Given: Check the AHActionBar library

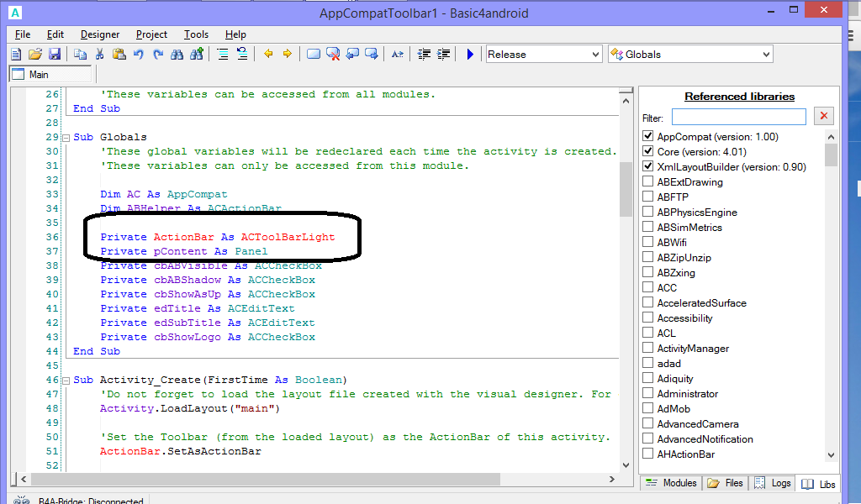Looking at the screenshot, I should pyautogui.click(x=647, y=454).
